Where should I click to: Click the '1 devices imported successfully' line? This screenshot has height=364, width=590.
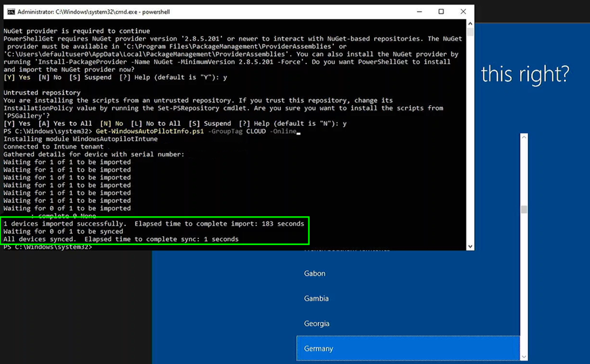[65, 224]
